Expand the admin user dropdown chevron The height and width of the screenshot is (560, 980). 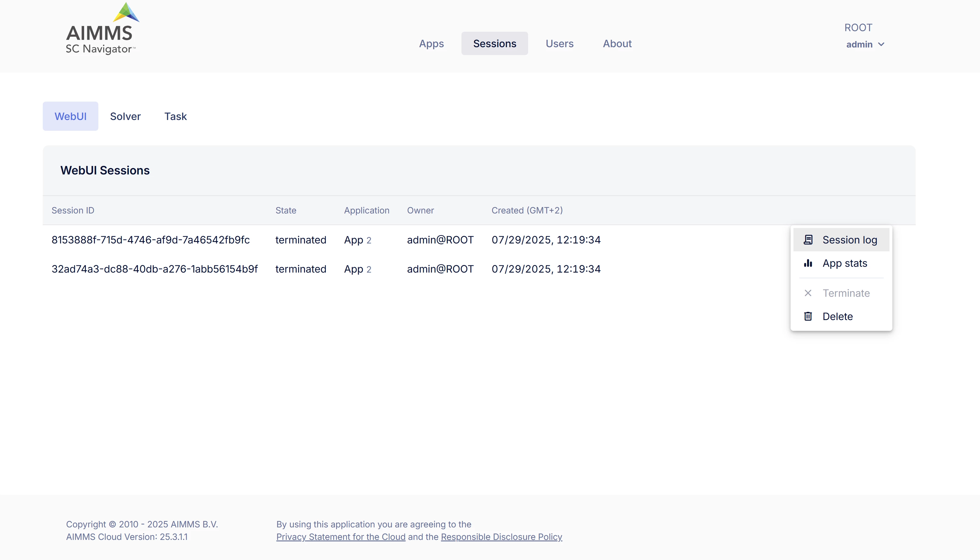pos(881,45)
